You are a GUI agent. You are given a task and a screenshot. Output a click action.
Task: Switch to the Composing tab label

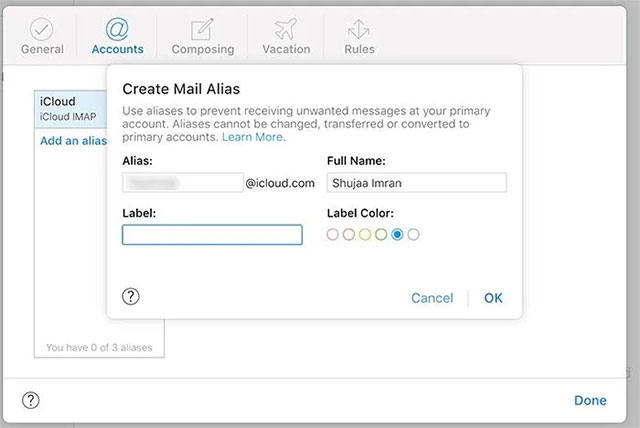coord(203,49)
